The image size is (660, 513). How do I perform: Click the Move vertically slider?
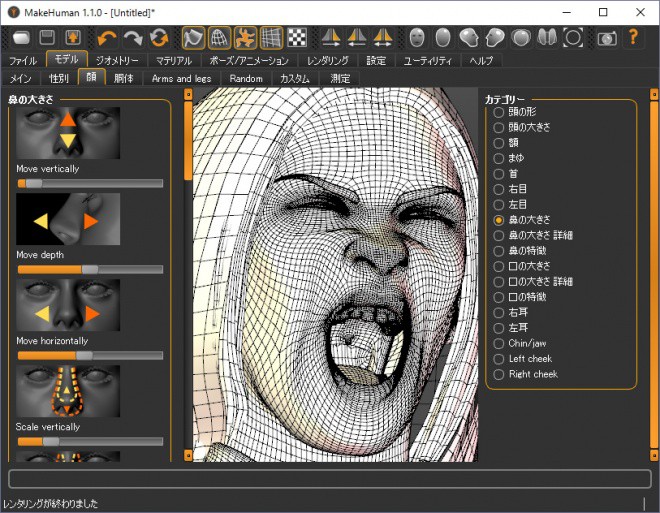[x=90, y=183]
